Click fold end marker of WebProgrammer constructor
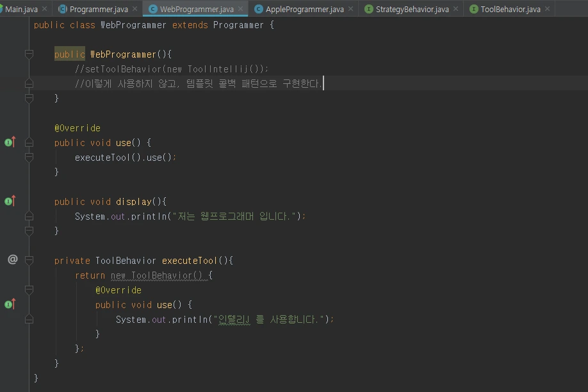This screenshot has width=588, height=392. click(x=29, y=98)
